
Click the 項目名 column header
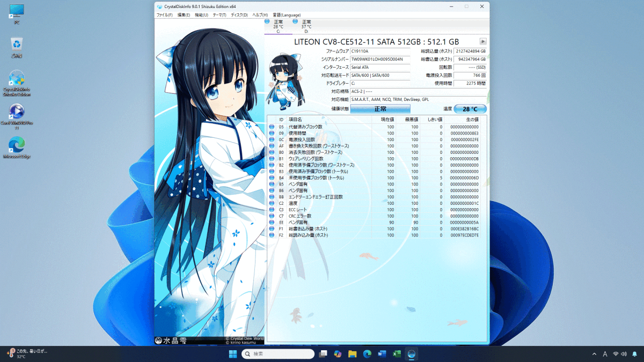click(x=330, y=119)
